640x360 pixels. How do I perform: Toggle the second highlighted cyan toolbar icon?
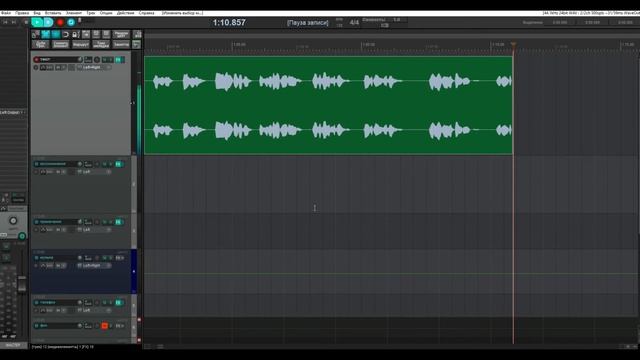(56, 34)
